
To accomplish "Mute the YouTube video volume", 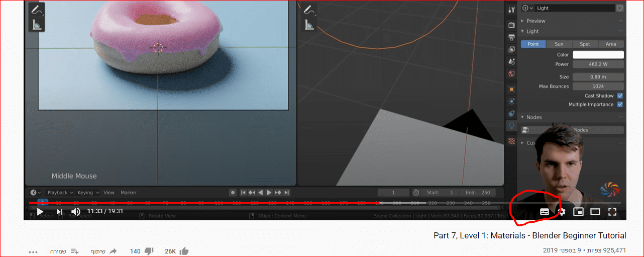I will click(76, 212).
